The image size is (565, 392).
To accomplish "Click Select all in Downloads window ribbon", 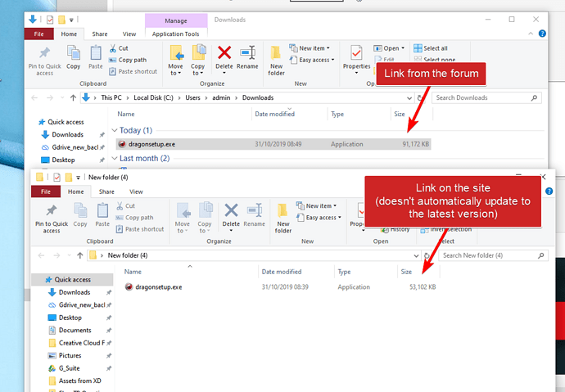I will [x=431, y=48].
